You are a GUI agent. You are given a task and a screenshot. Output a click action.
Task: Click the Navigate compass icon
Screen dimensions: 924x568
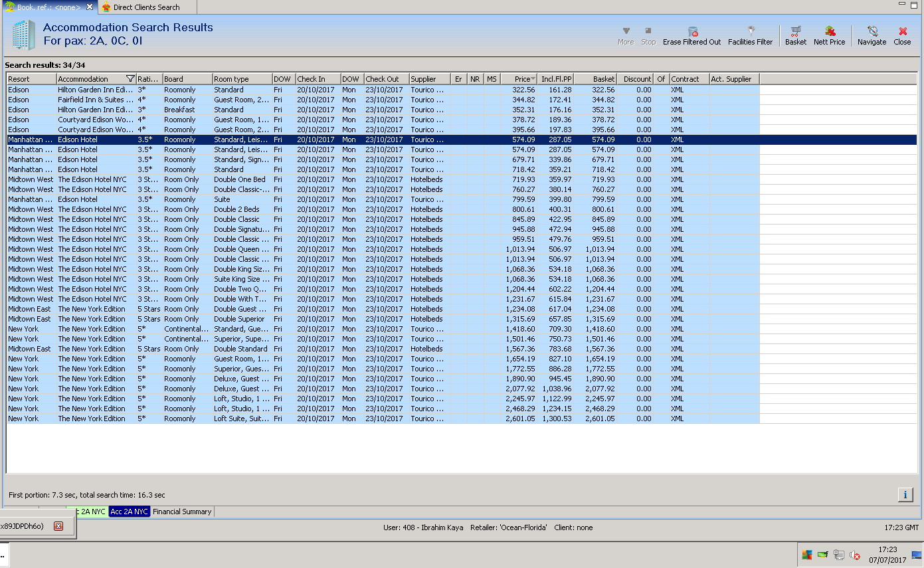(872, 31)
